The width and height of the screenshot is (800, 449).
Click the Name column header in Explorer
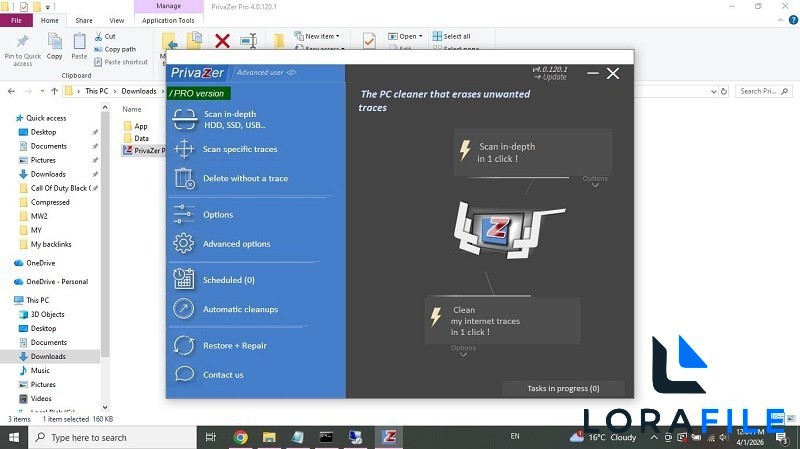tap(132, 109)
